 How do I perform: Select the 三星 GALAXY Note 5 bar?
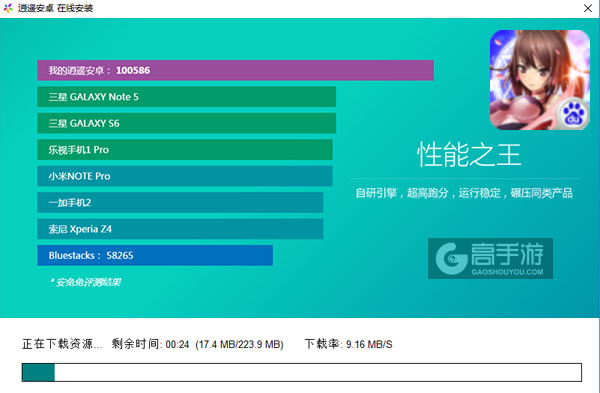[186, 97]
